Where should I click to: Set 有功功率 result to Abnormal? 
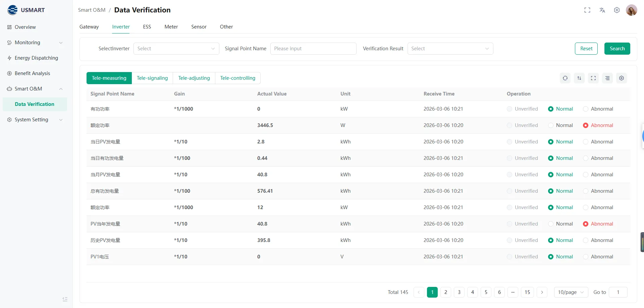(586, 109)
